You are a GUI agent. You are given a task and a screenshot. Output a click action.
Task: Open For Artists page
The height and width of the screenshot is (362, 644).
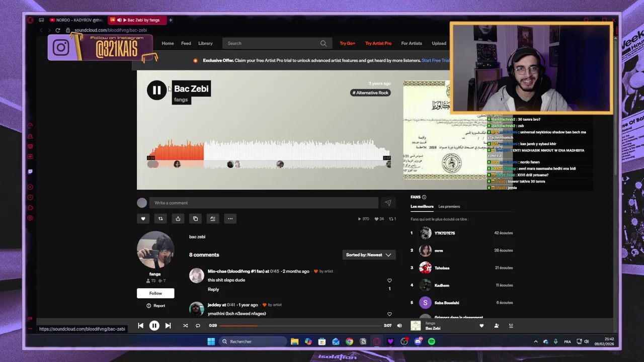(x=412, y=43)
